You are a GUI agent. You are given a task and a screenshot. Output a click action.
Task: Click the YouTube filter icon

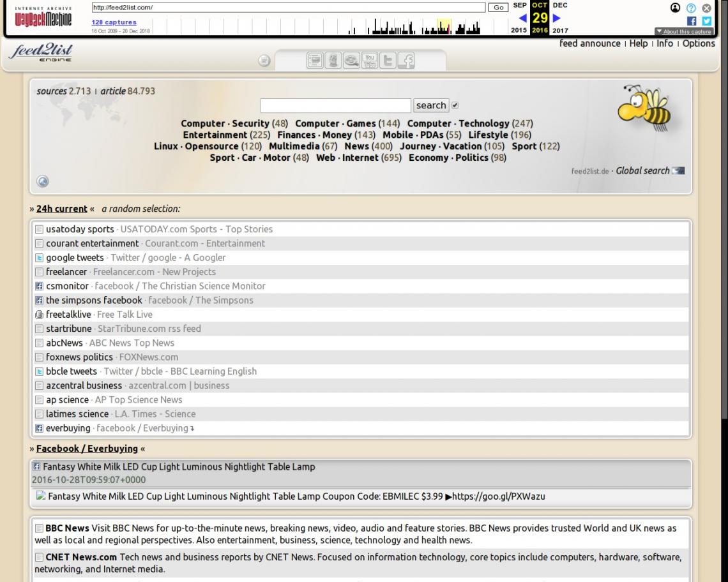(x=370, y=61)
